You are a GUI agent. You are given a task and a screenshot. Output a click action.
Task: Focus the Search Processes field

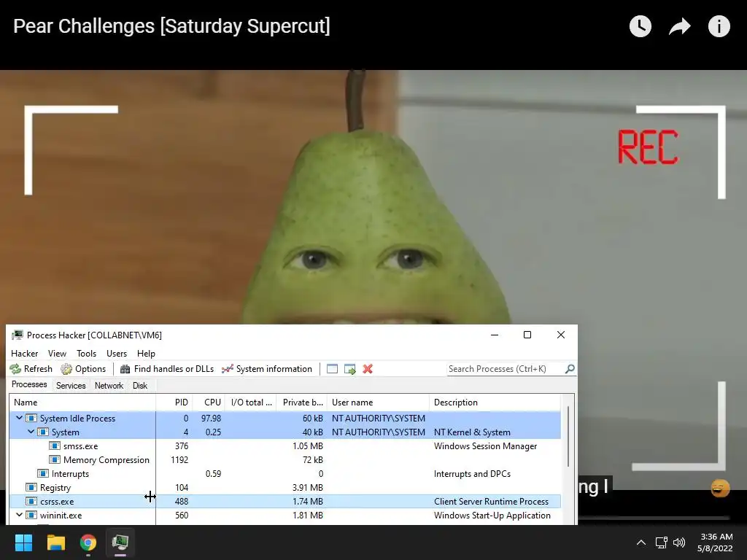pyautogui.click(x=505, y=369)
